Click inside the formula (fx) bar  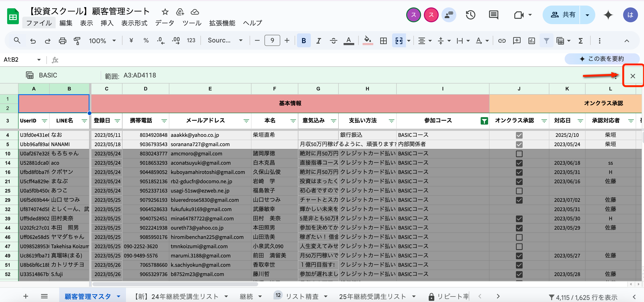click(175, 60)
